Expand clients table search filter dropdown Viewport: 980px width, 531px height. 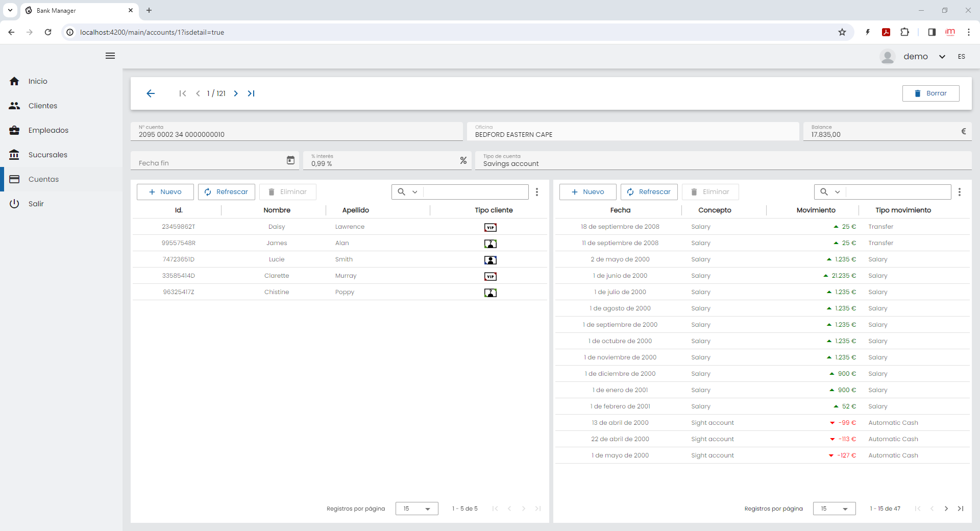[x=415, y=192]
